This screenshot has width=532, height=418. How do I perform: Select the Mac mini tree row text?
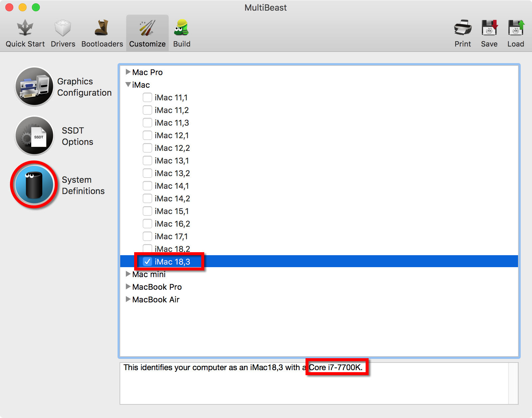pyautogui.click(x=149, y=274)
